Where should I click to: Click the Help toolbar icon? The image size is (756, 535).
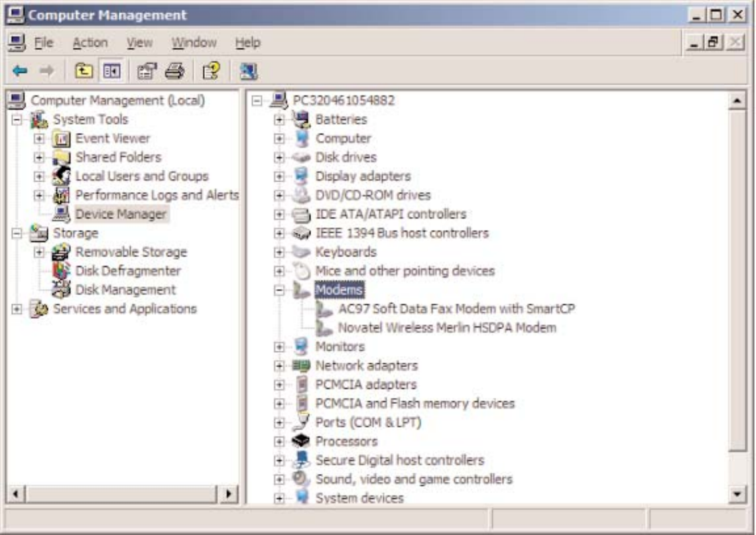(211, 72)
